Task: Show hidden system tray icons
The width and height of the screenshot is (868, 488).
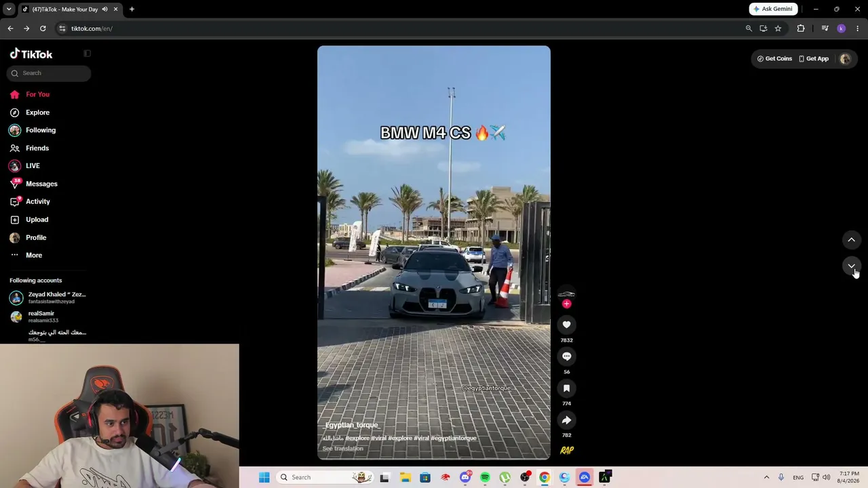Action: 766,477
